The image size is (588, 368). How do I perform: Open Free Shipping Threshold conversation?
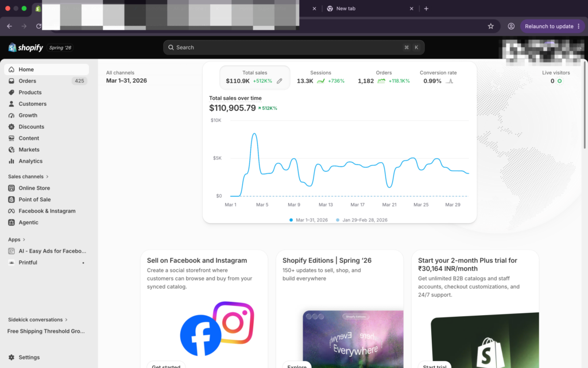(x=46, y=331)
